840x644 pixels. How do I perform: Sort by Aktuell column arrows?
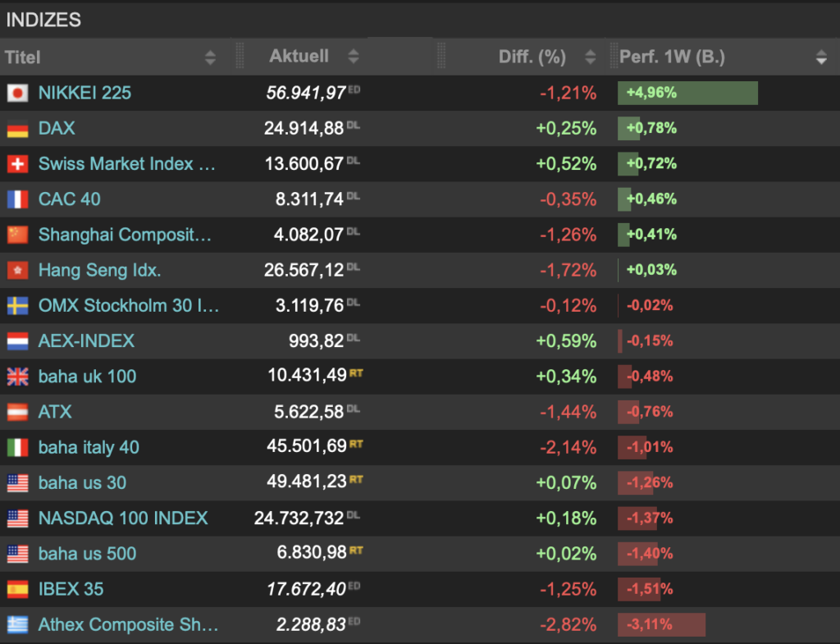point(354,57)
